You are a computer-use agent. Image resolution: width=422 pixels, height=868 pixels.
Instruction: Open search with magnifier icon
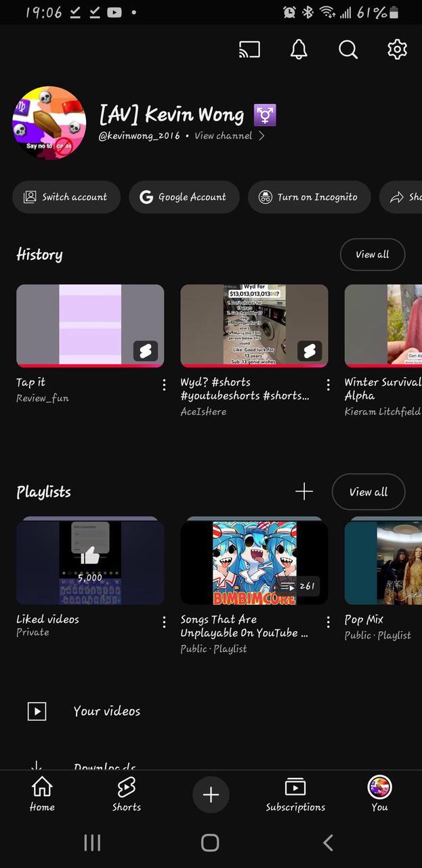[348, 49]
